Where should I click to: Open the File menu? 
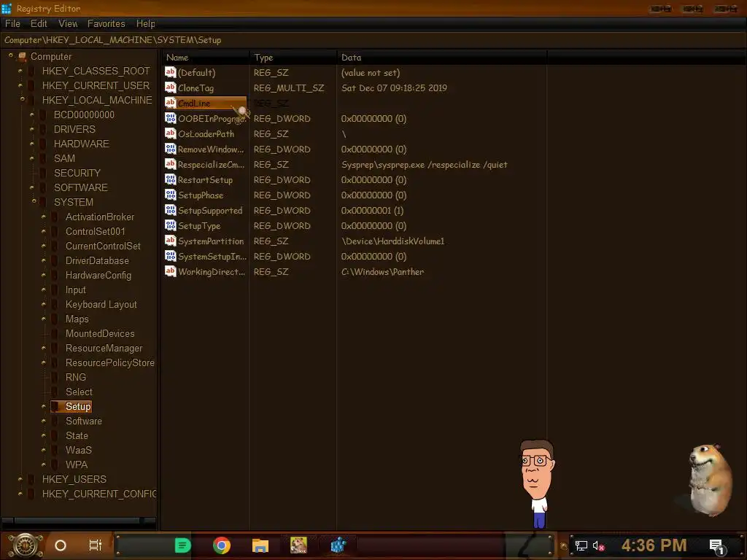(x=12, y=23)
